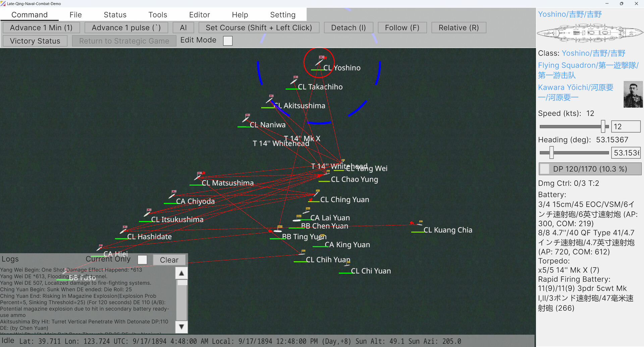Open the Victory Status button
Screen dimensions: 644x347
click(x=35, y=41)
